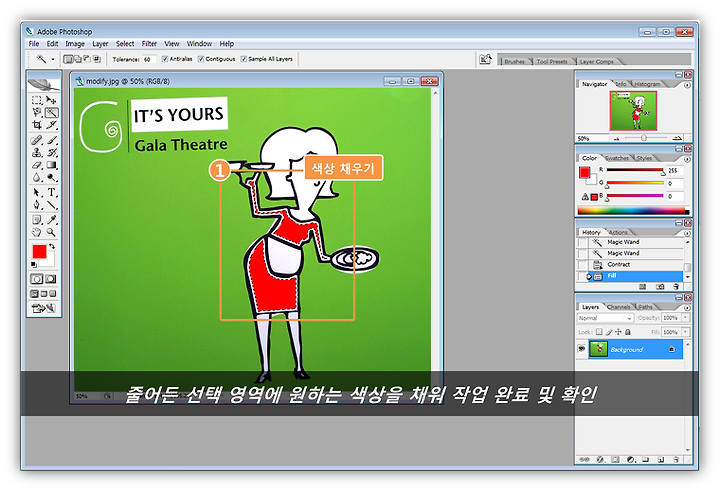
Task: Reset to default foreground and background colors
Action: [x=34, y=265]
